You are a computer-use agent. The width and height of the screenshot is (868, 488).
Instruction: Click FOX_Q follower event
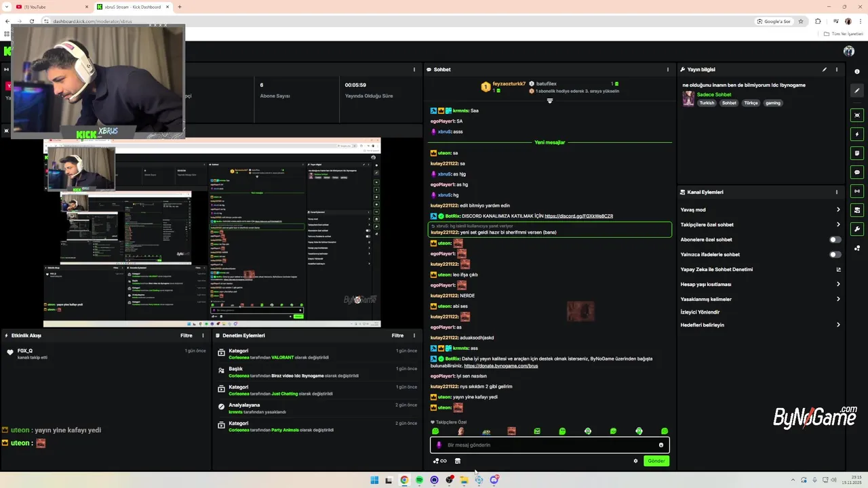tap(106, 354)
